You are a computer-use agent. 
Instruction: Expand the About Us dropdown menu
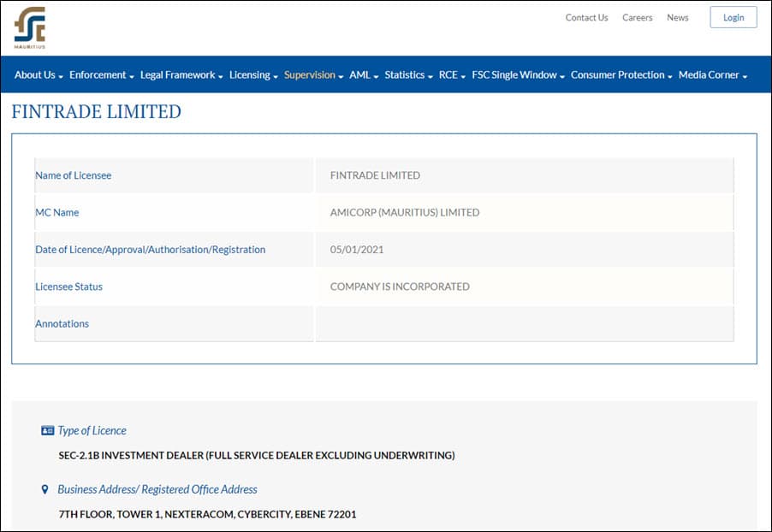pyautogui.click(x=39, y=75)
